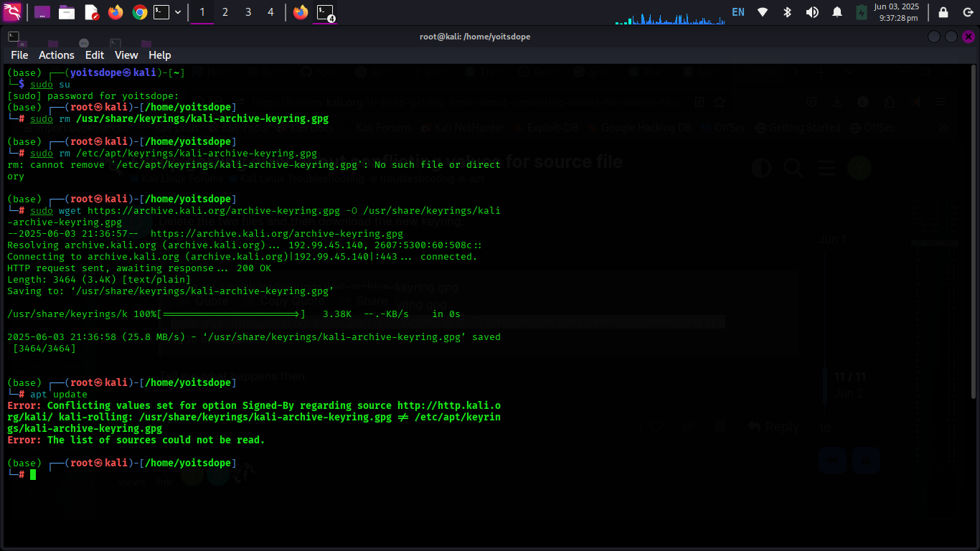The width and height of the screenshot is (980, 551).
Task: Open the file manager launcher in the panel
Action: (67, 12)
